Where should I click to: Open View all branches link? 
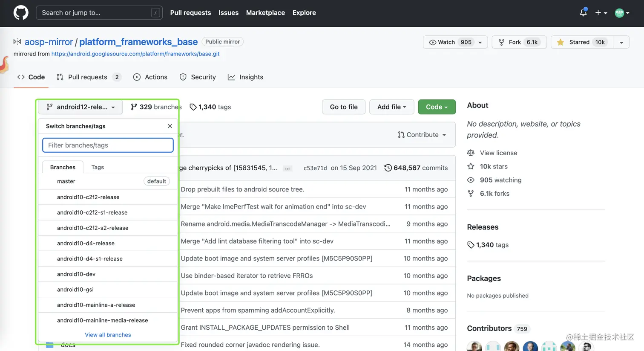108,335
